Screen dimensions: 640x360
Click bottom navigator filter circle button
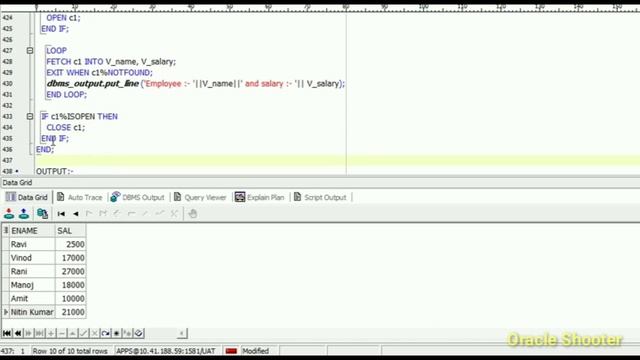[x=139, y=333]
